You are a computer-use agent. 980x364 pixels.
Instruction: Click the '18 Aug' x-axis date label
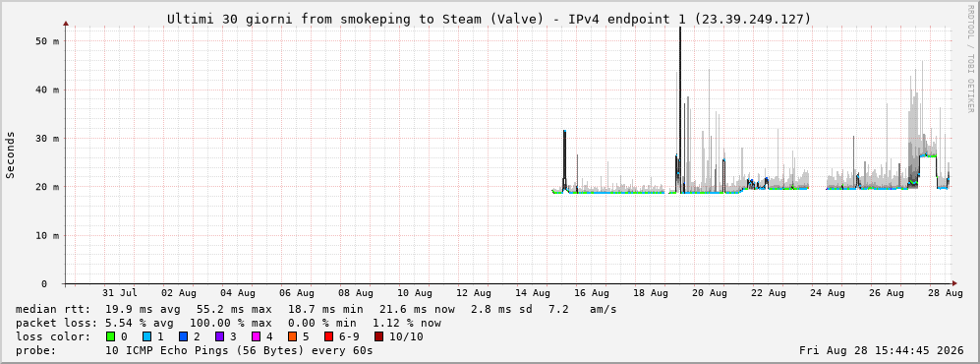pos(652,293)
